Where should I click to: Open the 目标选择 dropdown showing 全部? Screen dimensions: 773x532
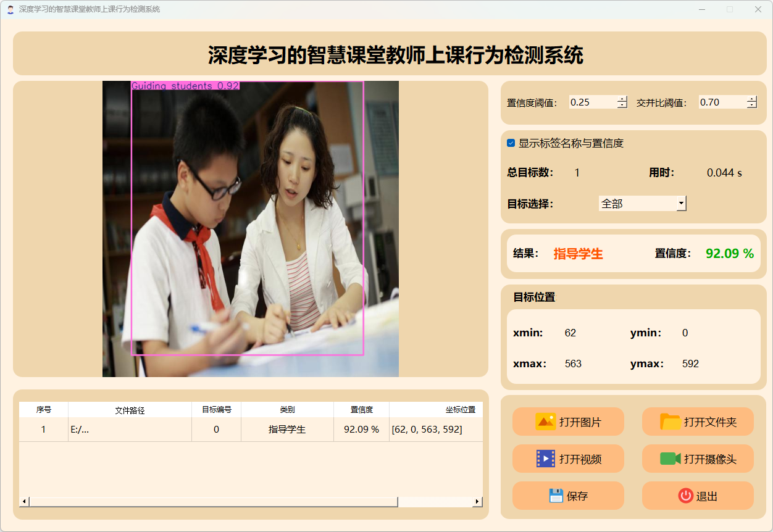click(643, 203)
